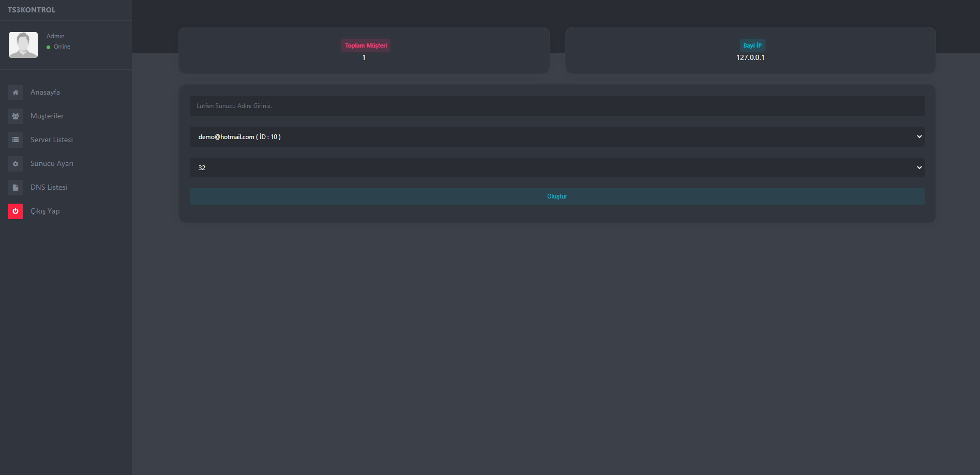Click the list icon beside Server Listesi
980x475 pixels.
(16, 140)
